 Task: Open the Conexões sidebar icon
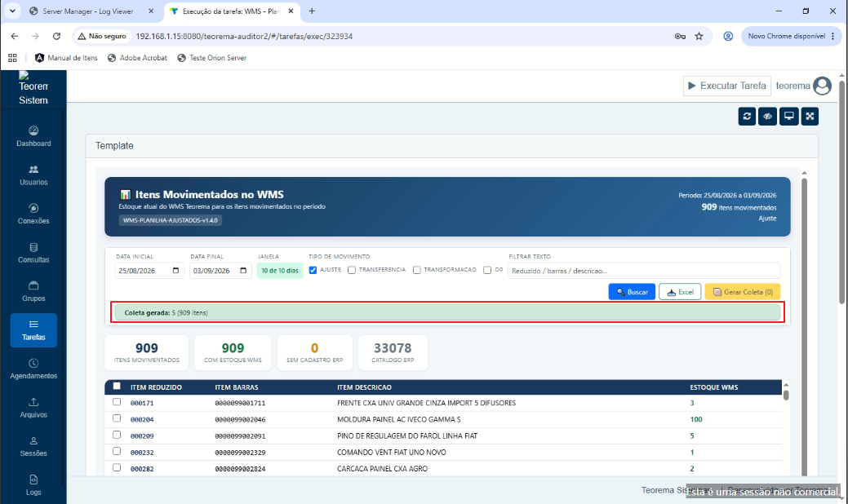click(x=33, y=208)
